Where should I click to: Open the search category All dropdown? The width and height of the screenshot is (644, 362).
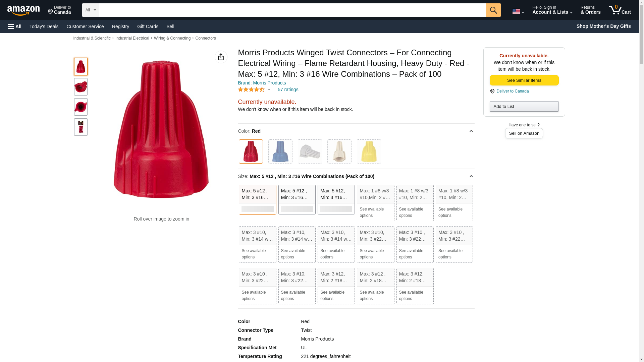click(90, 10)
